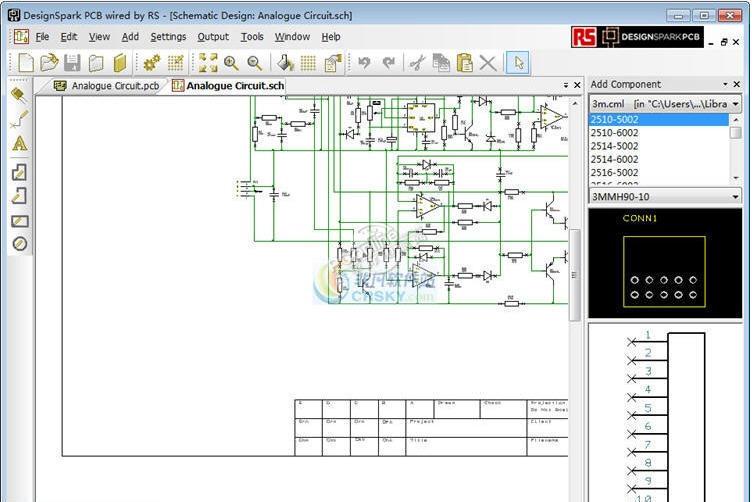Open the View menu

click(99, 37)
